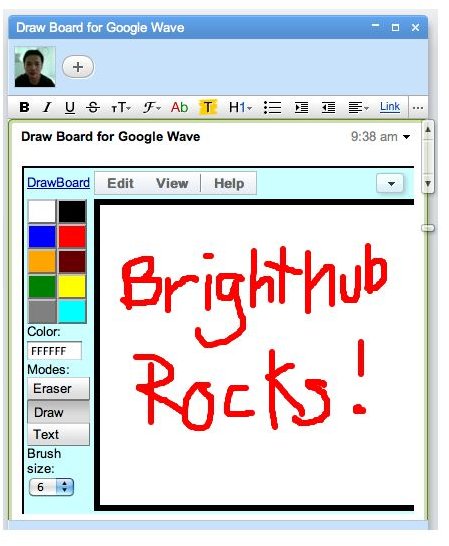The height and width of the screenshot is (546, 449).
Task: Open the text alignment dropdown
Action: tap(358, 107)
